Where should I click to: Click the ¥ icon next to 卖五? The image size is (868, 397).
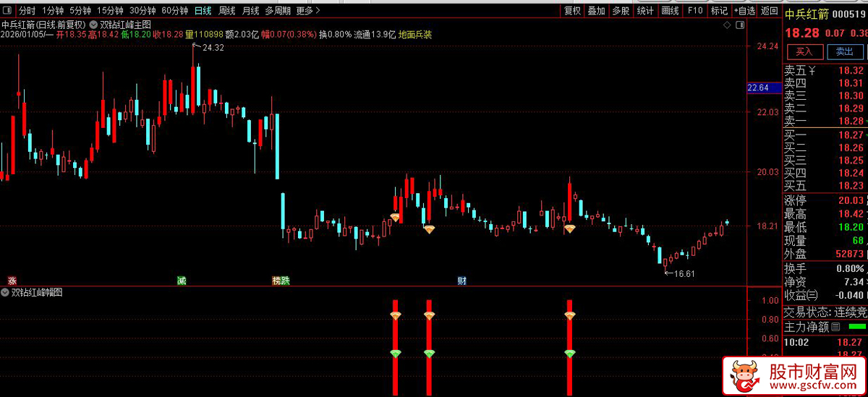[812, 70]
